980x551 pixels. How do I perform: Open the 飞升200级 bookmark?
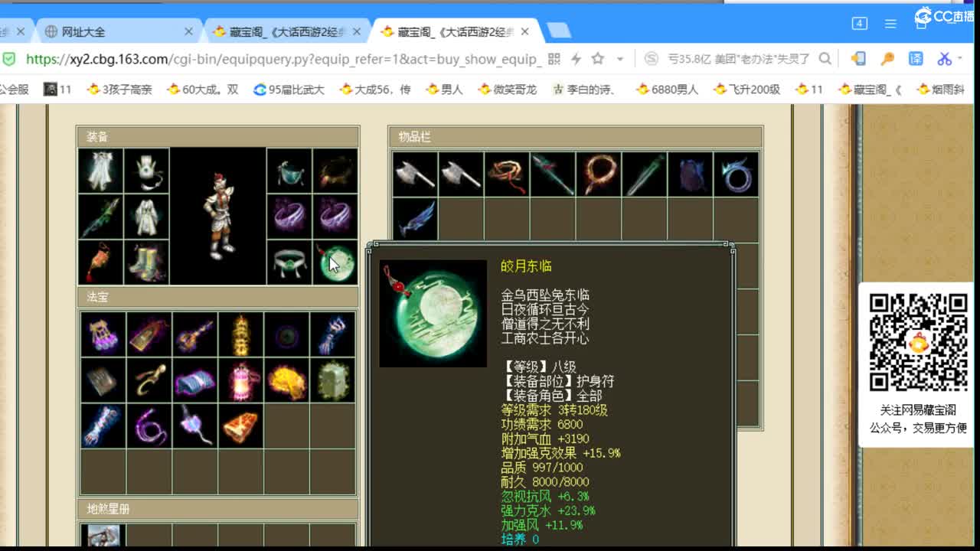point(746,90)
